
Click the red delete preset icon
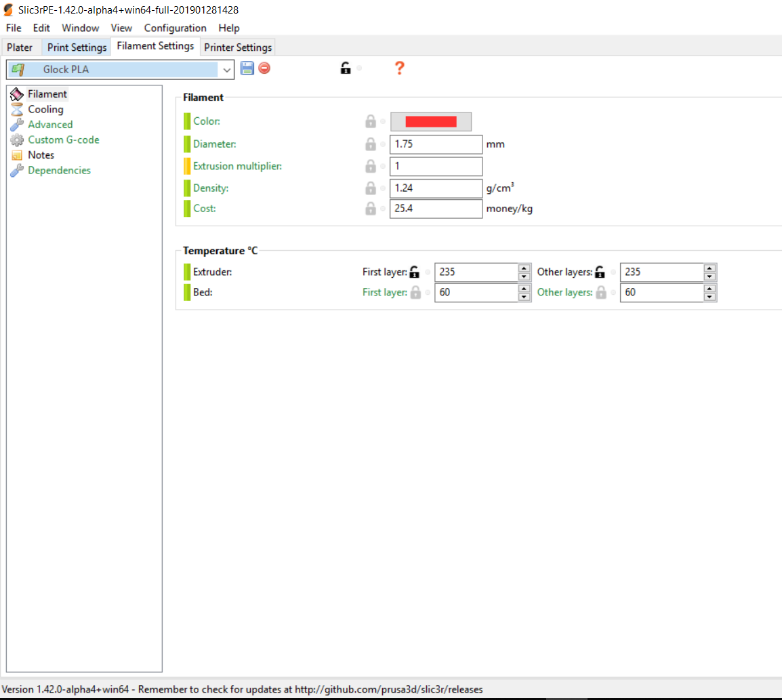(x=264, y=68)
